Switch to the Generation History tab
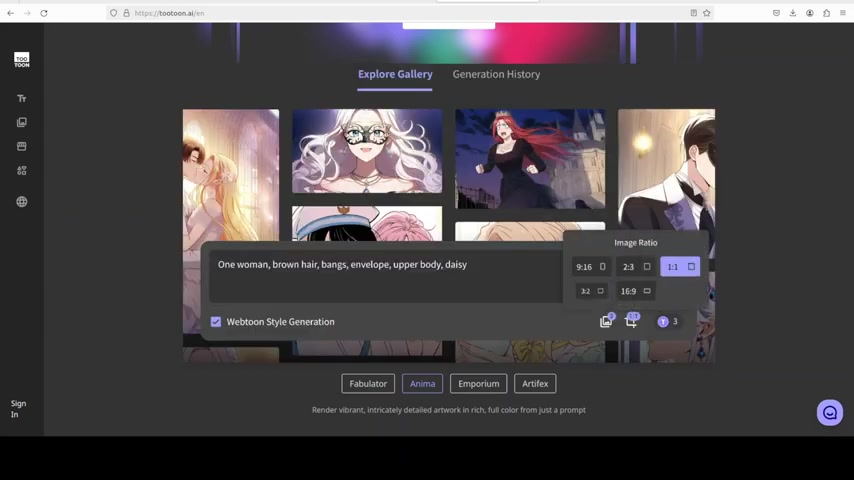Viewport: 854px width, 480px height. (x=496, y=74)
